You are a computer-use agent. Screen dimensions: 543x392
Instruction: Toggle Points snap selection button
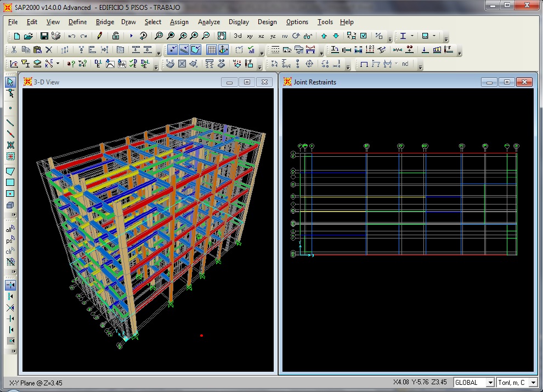[x=172, y=50]
